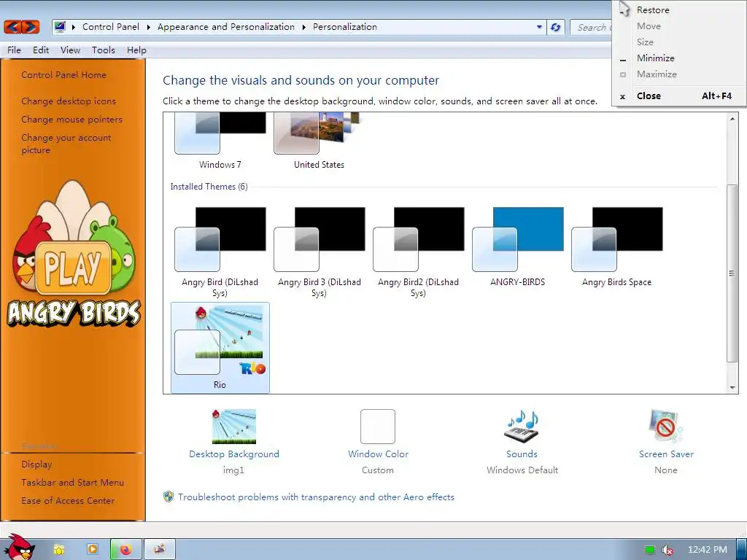
Task: Click the orange Forward arrow button
Action: [31, 27]
